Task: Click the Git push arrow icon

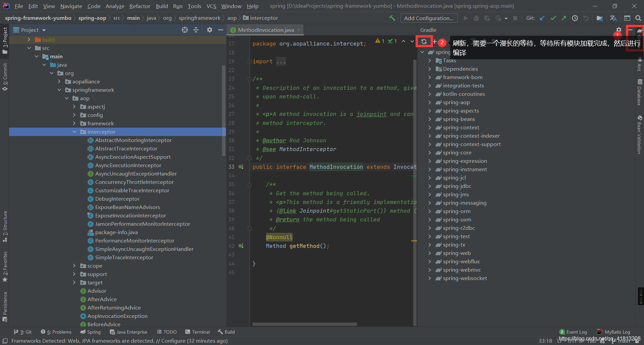Action: point(564,18)
